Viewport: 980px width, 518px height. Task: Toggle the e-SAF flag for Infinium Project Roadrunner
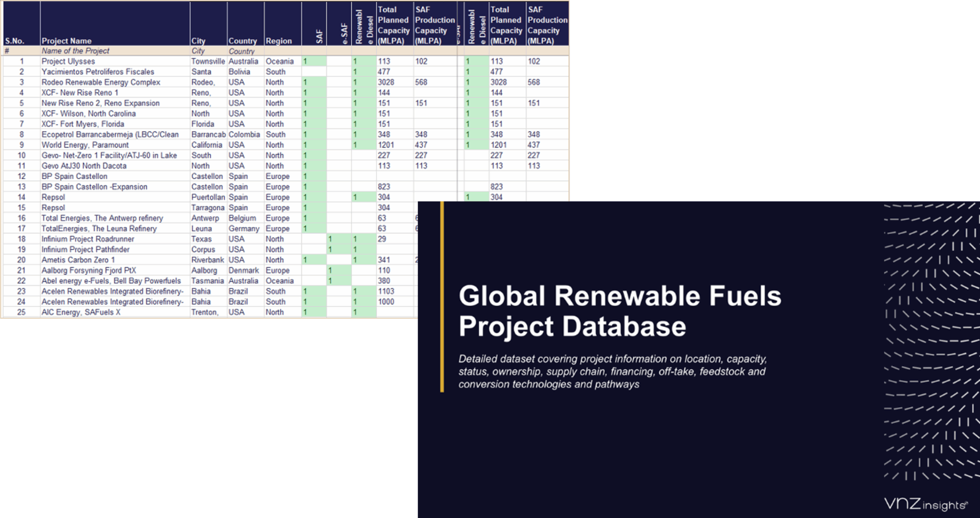click(338, 239)
